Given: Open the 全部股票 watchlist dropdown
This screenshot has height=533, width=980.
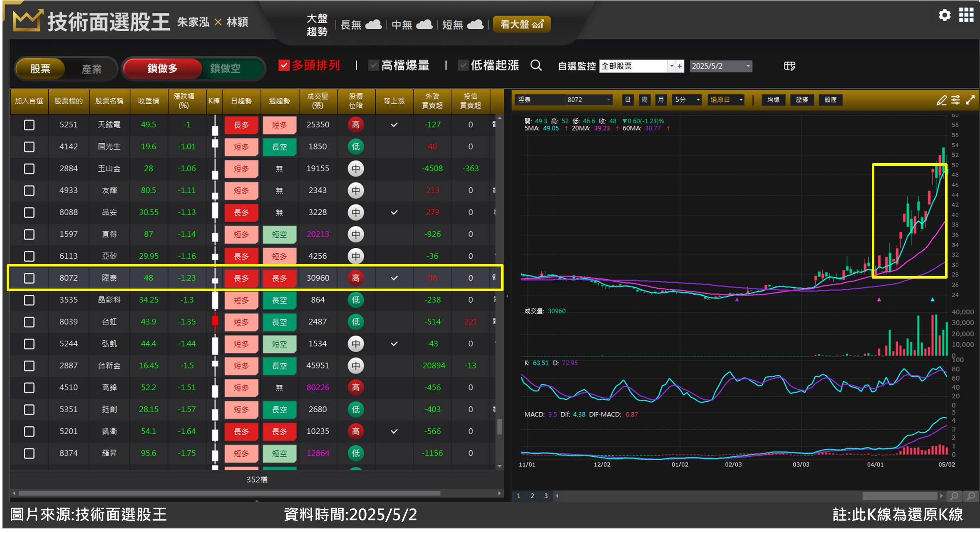Looking at the screenshot, I should point(671,66).
